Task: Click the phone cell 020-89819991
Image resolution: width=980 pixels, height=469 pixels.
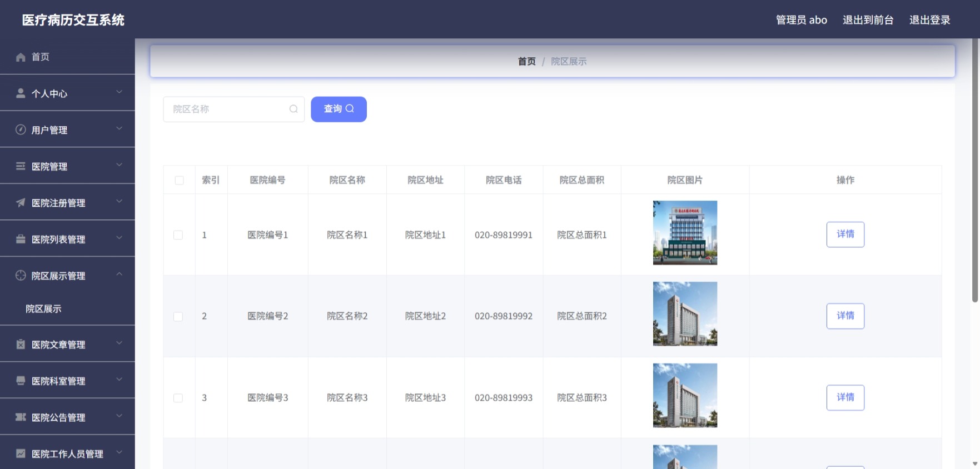Action: (x=503, y=235)
